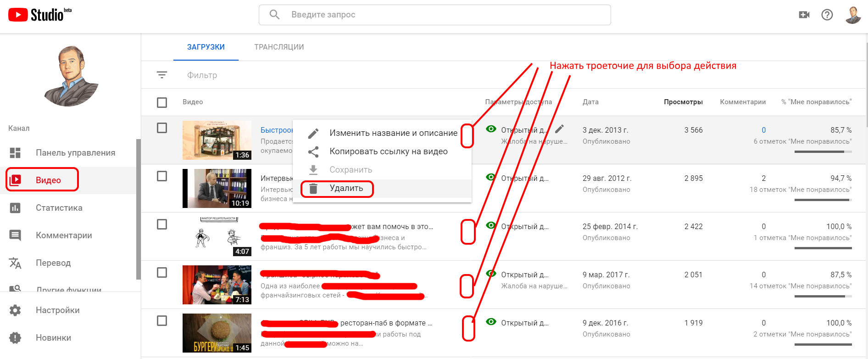Choose Изменить название и описание from menu
The width and height of the screenshot is (868, 359).
tap(382, 133)
